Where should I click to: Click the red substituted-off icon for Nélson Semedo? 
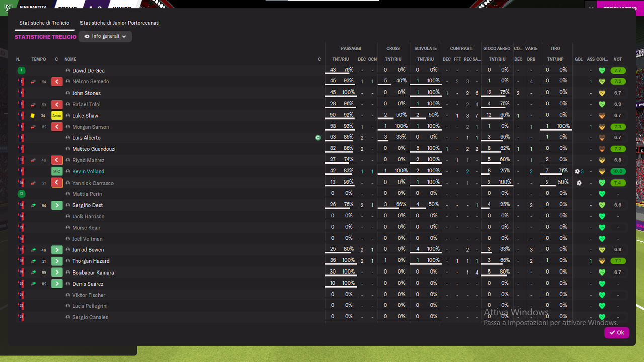(57, 82)
